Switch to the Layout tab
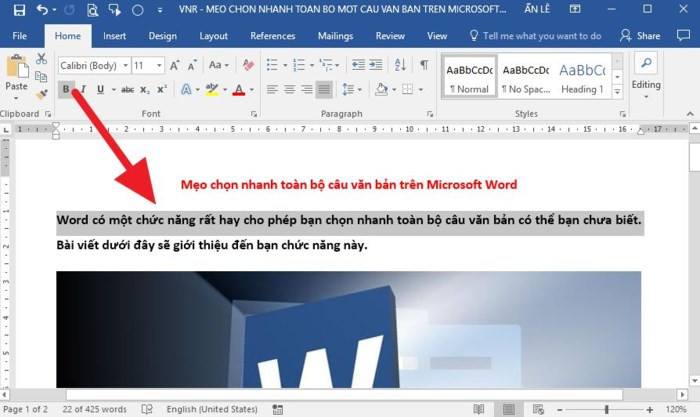Screen dimensions: 700x417 click(213, 36)
